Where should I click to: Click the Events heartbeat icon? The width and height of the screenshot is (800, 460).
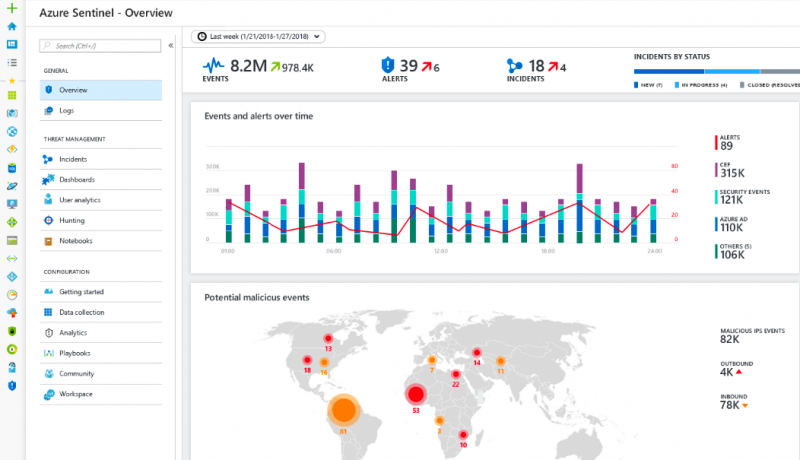pos(214,67)
